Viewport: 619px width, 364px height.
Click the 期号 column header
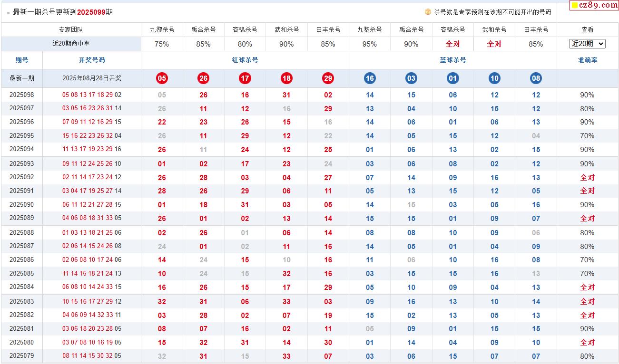(x=22, y=60)
